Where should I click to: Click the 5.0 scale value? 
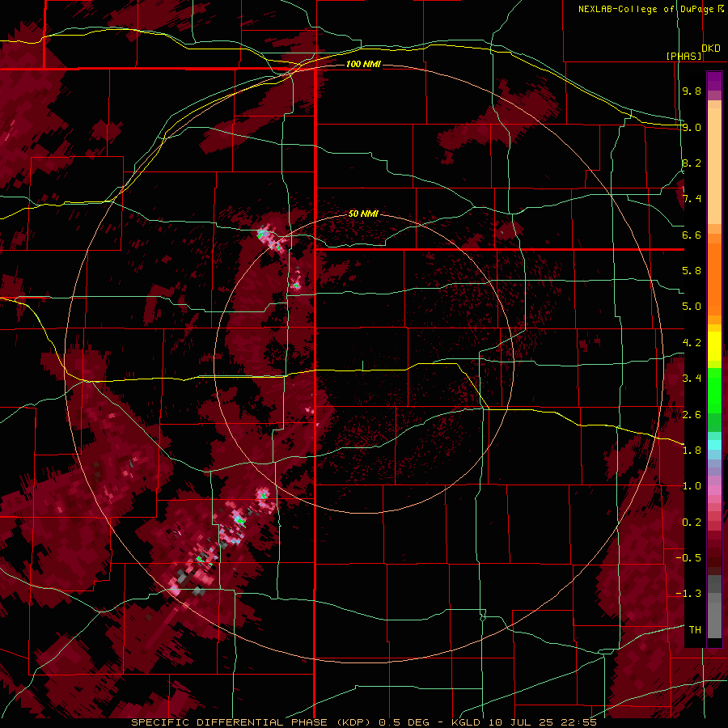pyautogui.click(x=692, y=307)
